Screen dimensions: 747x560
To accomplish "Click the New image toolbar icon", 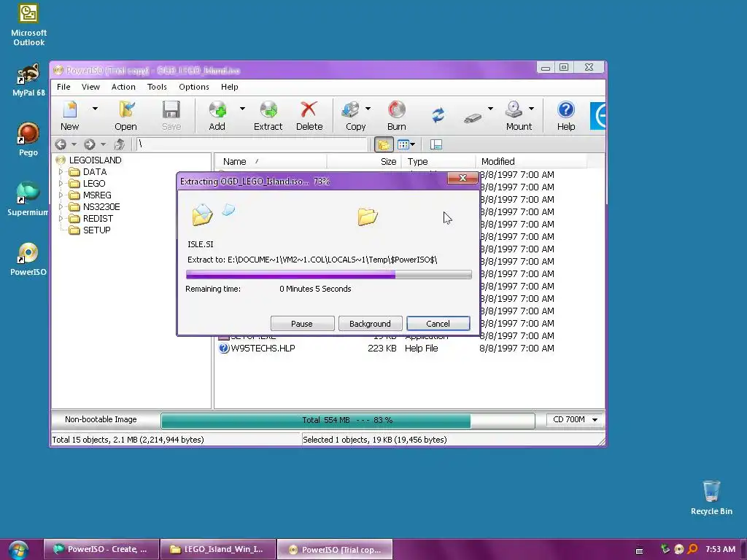I will pyautogui.click(x=69, y=116).
